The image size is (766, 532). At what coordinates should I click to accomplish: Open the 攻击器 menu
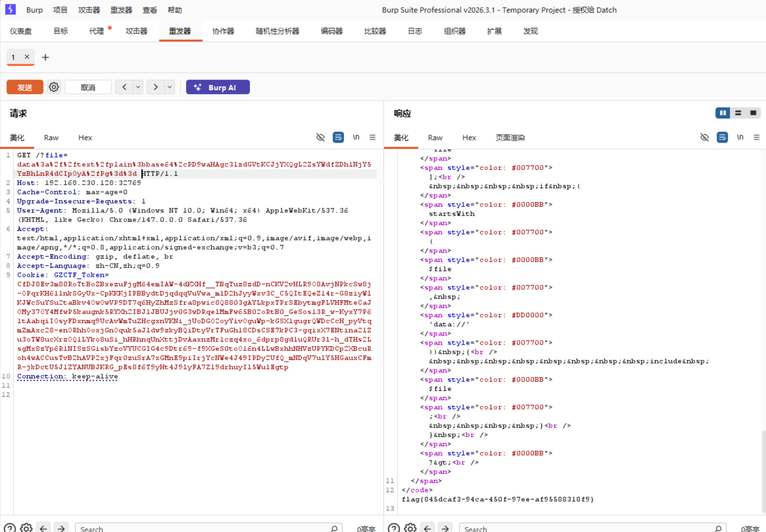[x=89, y=10]
